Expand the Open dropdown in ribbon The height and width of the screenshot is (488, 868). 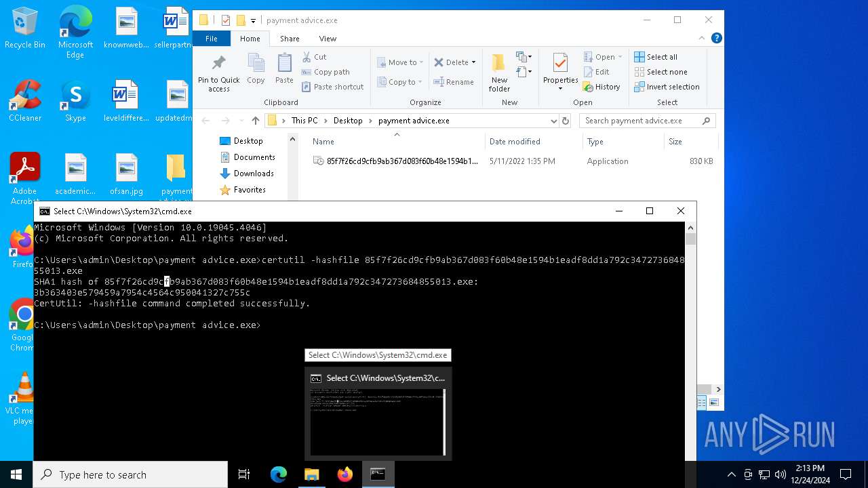coord(620,57)
